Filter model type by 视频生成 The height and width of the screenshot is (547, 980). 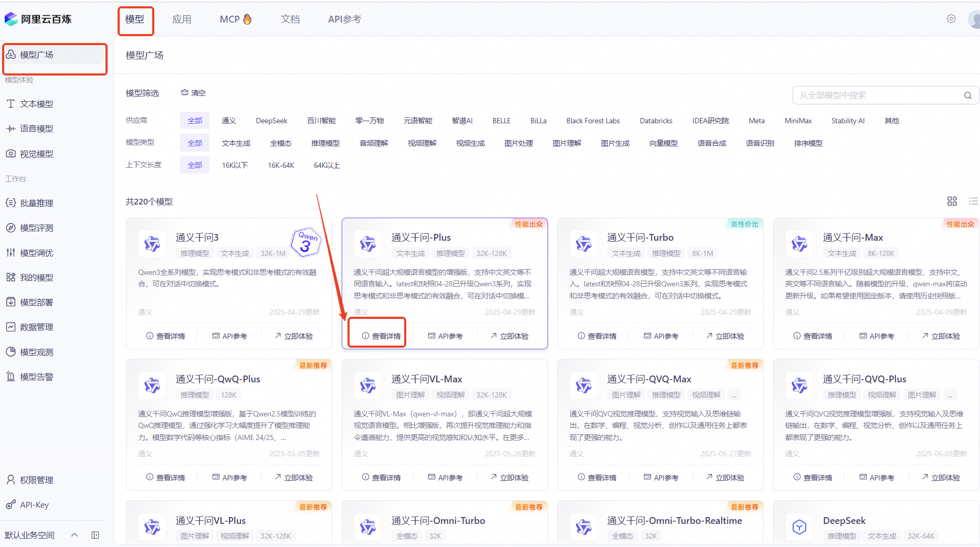(x=470, y=143)
